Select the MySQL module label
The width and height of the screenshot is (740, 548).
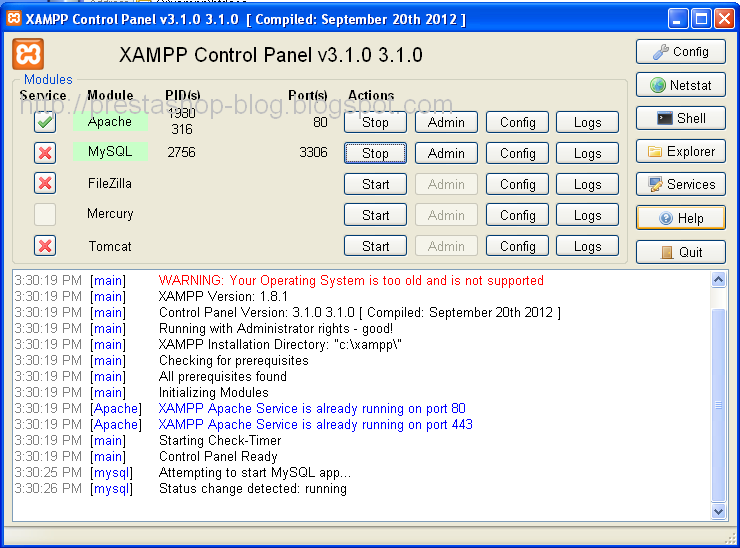point(110,152)
